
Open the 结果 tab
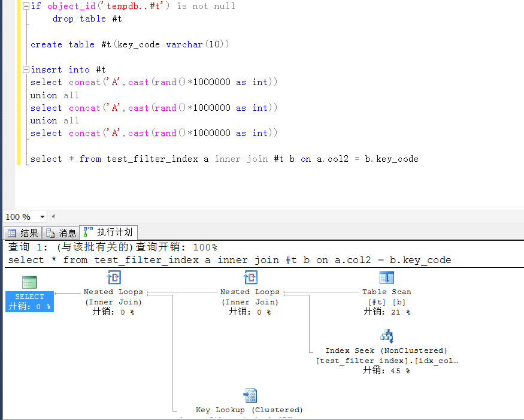point(23,233)
